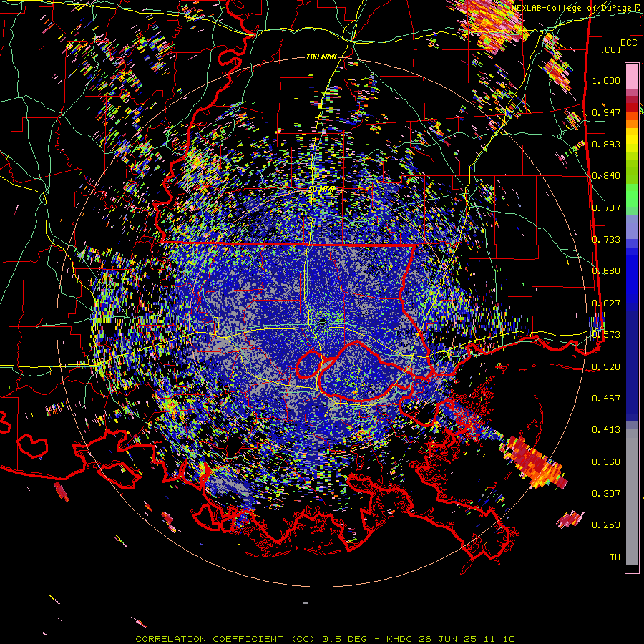Click the 0.947 scale label
The height and width of the screenshot is (644, 644).
click(x=606, y=112)
